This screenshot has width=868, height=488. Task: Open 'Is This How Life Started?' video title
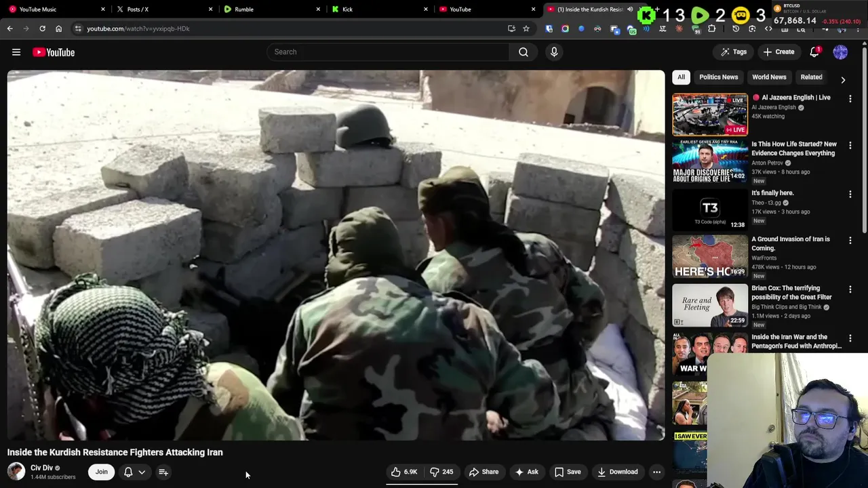(794, 148)
